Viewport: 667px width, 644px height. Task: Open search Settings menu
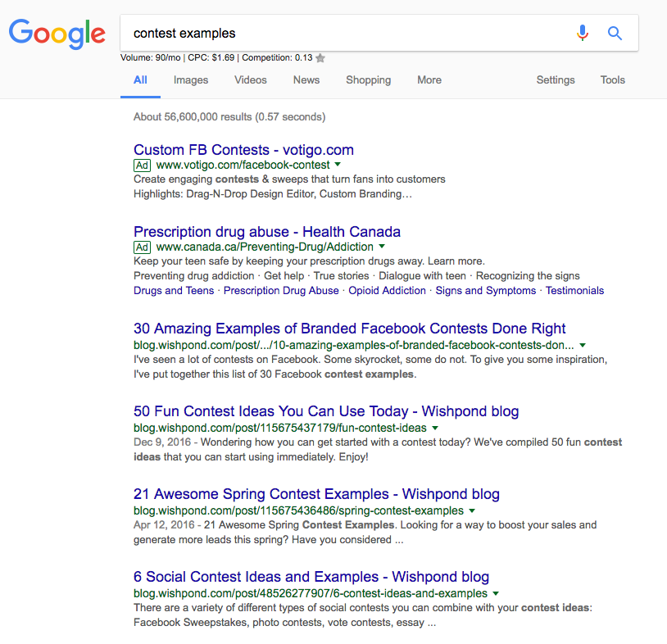tap(555, 80)
